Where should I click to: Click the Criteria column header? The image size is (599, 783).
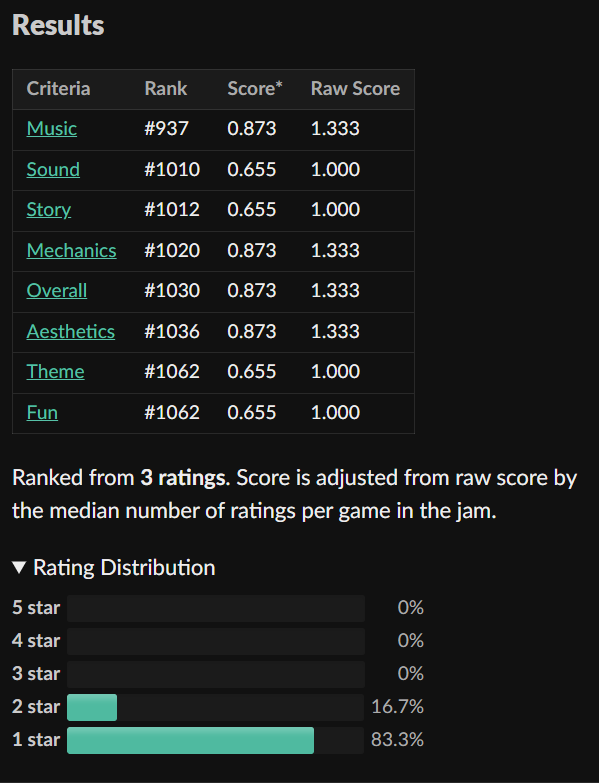[x=58, y=88]
